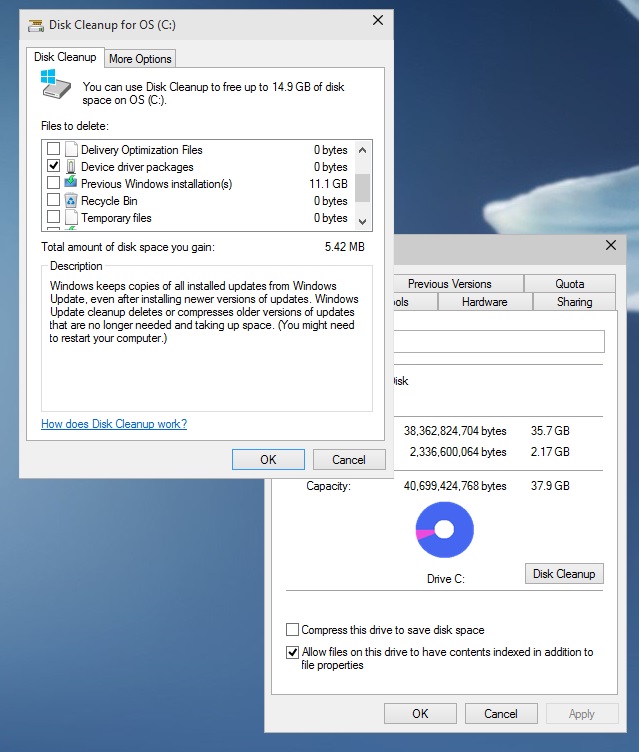Open the Sharing tab in Properties
This screenshot has height=752, width=639.
[574, 302]
